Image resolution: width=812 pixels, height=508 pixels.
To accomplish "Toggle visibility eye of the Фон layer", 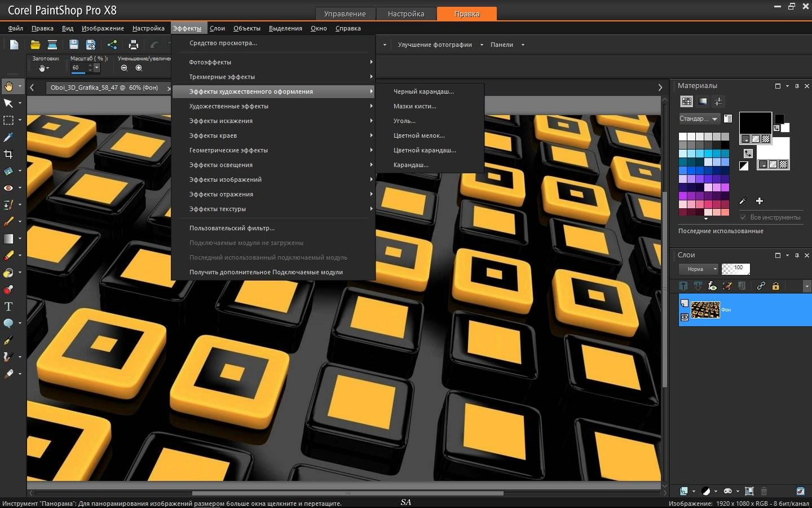I will [x=685, y=317].
